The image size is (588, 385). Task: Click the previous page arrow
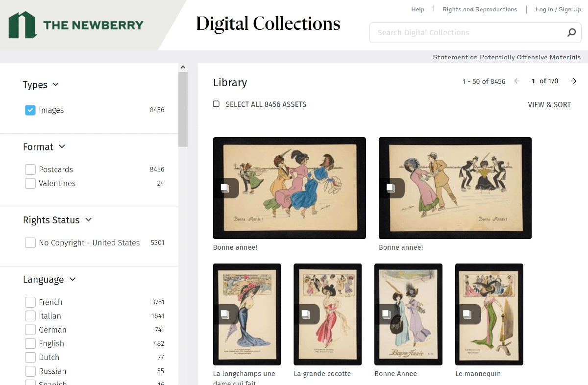516,81
